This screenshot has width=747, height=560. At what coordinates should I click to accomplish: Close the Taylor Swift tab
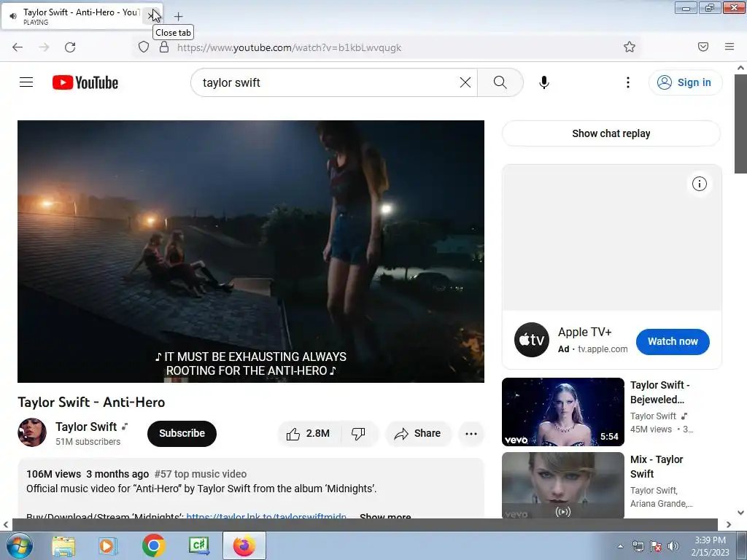pyautogui.click(x=150, y=16)
